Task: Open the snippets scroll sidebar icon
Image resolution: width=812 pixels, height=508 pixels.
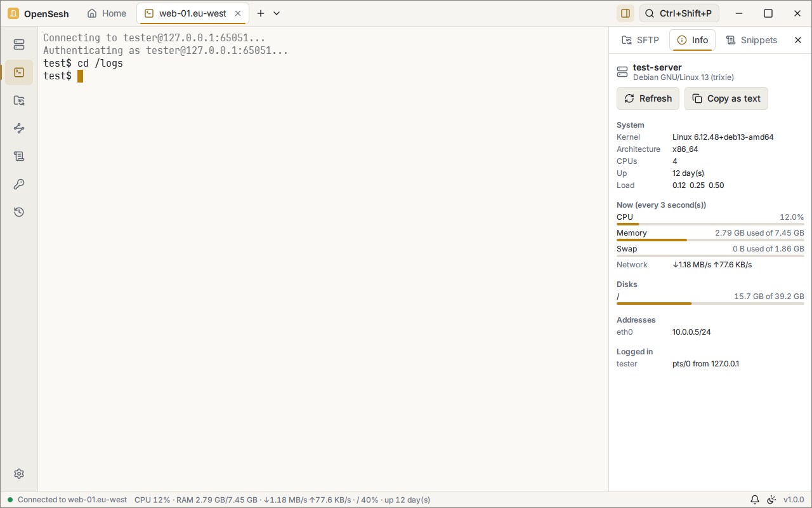Action: (19, 156)
